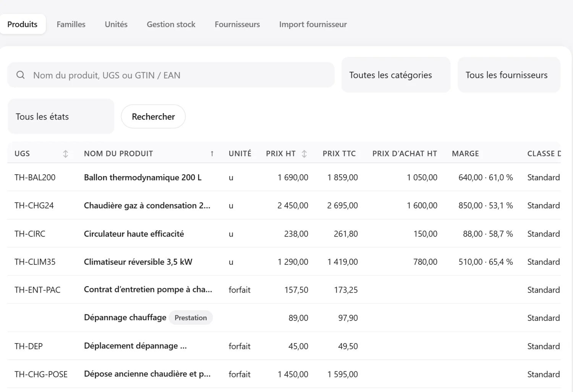Sort by Prix HT column arrows
573x392 pixels.
tap(304, 154)
